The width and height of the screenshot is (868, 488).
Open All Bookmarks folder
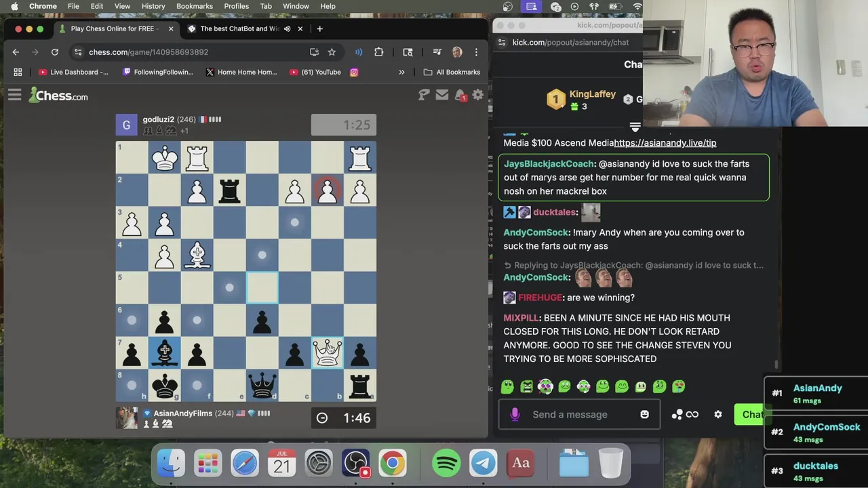click(452, 72)
